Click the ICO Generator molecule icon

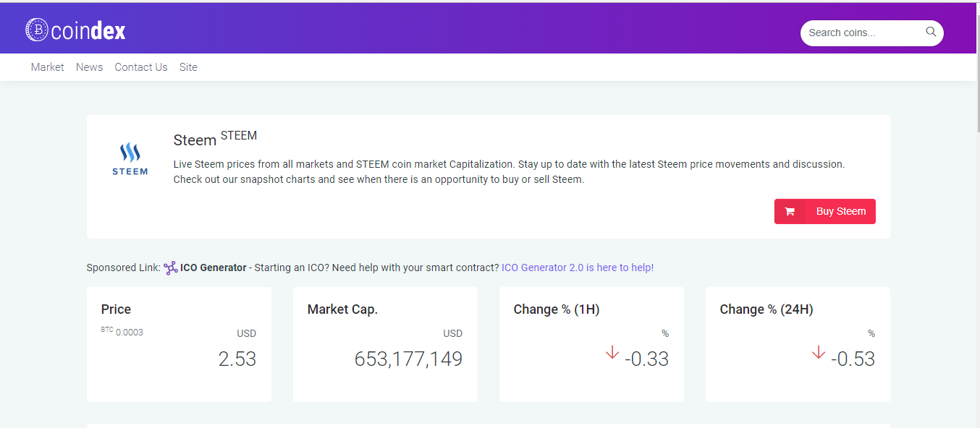pos(171,267)
